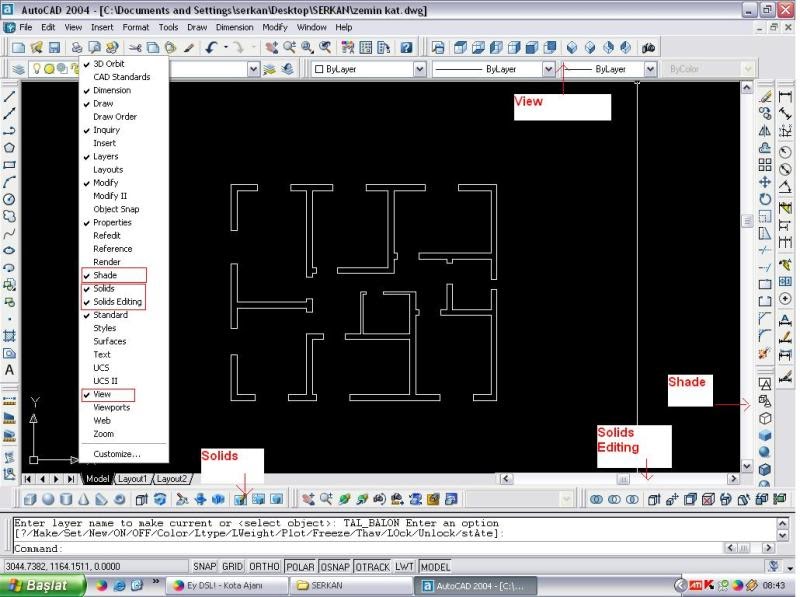Click the Rotate tool in Modify toolbar

(764, 199)
